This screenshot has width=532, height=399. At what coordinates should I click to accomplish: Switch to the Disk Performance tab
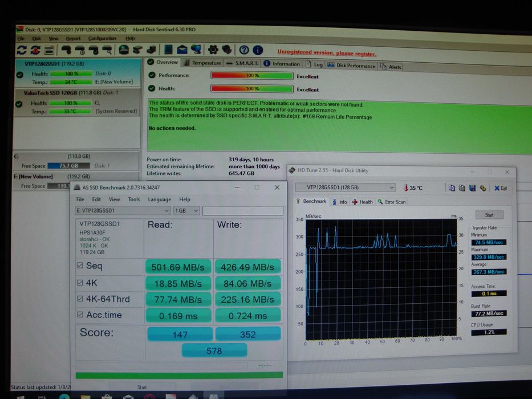coord(351,66)
